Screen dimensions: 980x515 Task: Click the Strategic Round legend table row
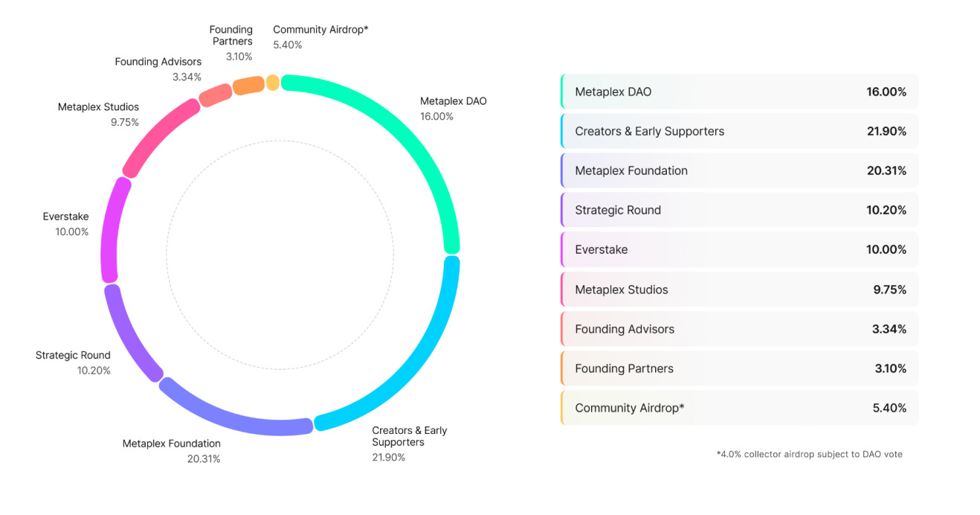coord(740,210)
